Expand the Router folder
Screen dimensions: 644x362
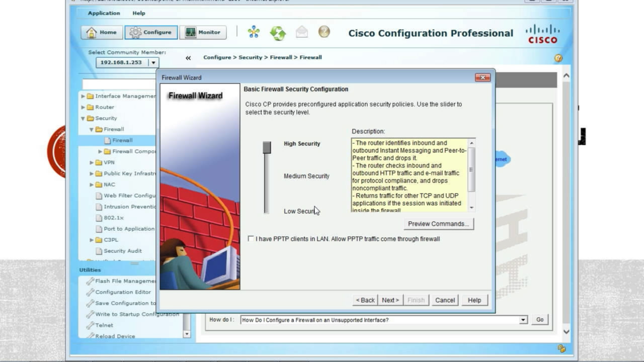(x=83, y=107)
